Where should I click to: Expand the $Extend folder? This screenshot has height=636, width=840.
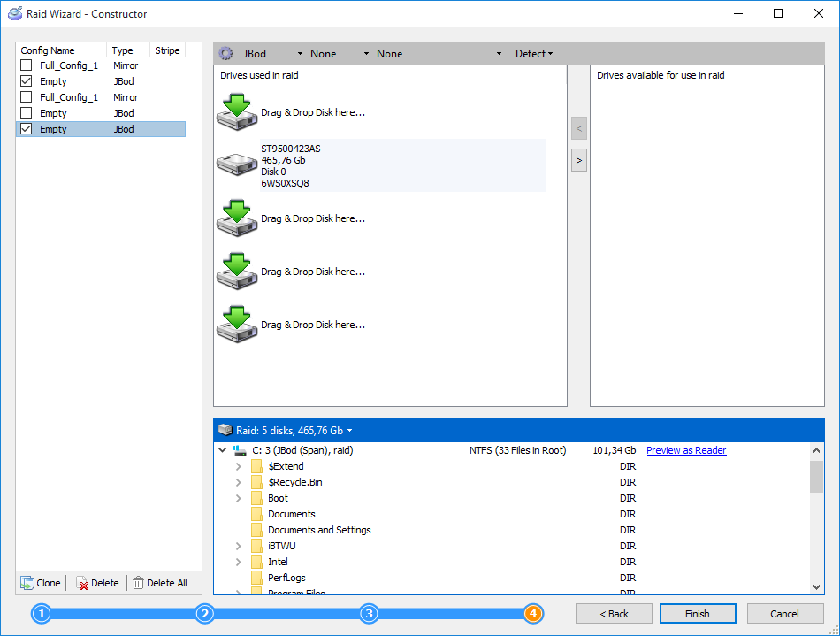point(239,467)
